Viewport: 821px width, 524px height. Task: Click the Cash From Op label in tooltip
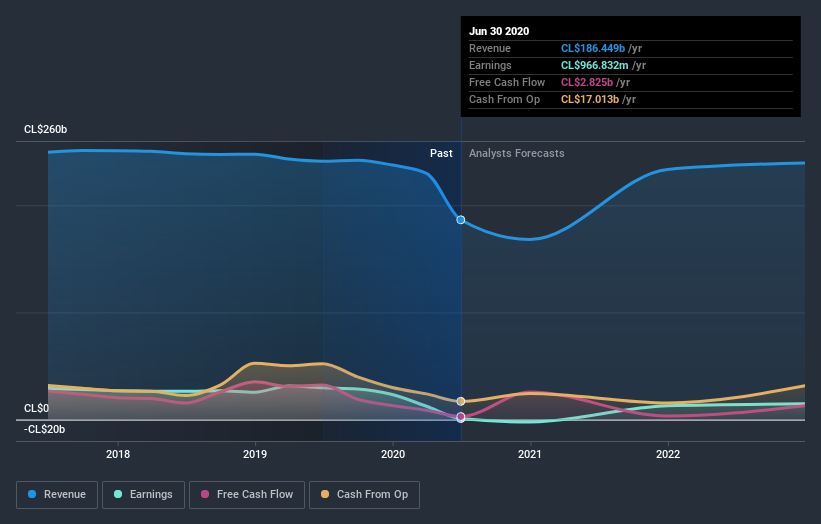(x=504, y=99)
